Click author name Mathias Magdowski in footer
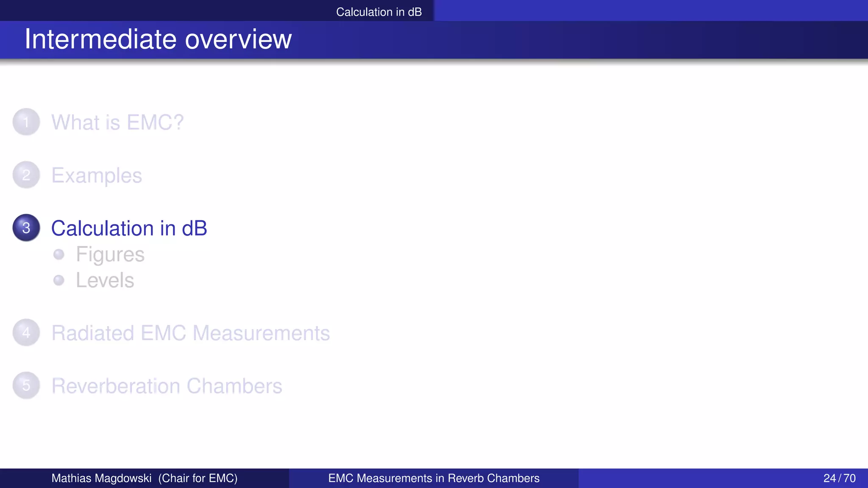 101,478
